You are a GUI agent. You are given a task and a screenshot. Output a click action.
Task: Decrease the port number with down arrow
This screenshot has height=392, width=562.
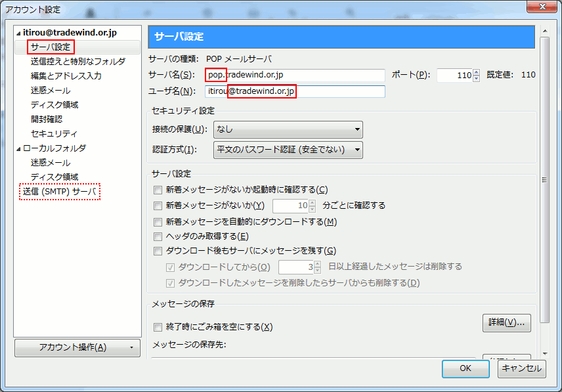click(476, 78)
